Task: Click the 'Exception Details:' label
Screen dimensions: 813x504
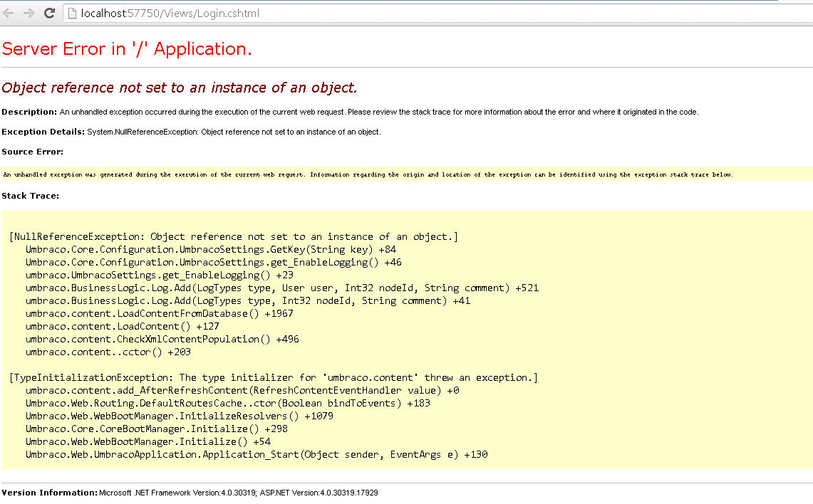Action: pos(43,132)
